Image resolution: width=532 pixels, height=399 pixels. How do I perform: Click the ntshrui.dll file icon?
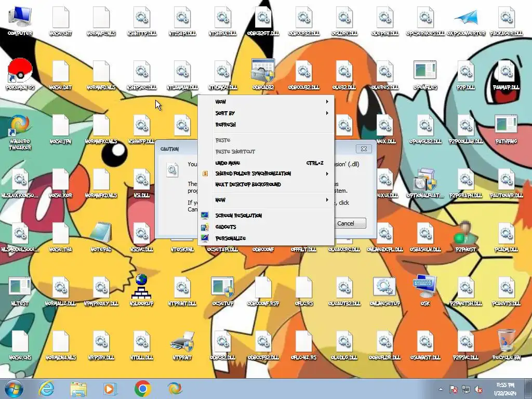222,20
